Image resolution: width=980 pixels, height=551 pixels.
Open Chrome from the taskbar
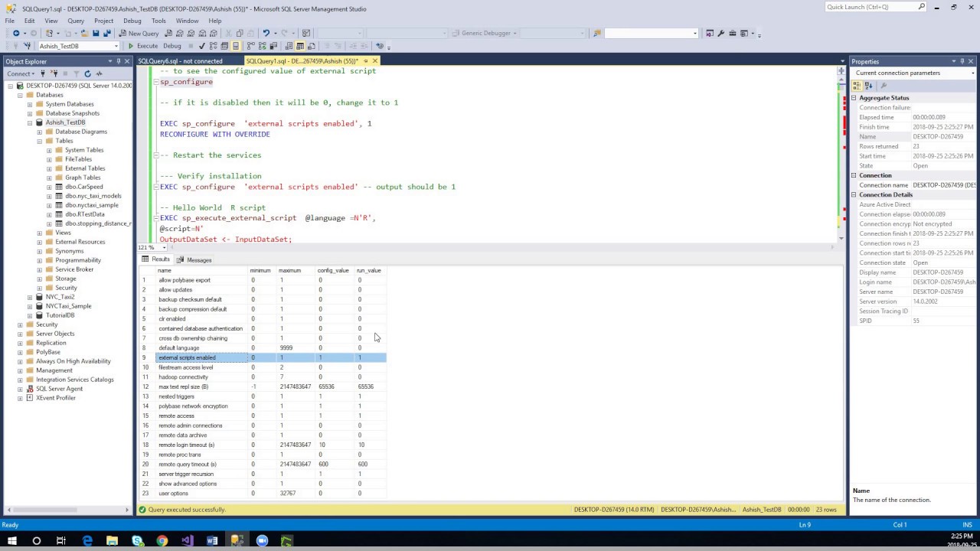tap(162, 541)
